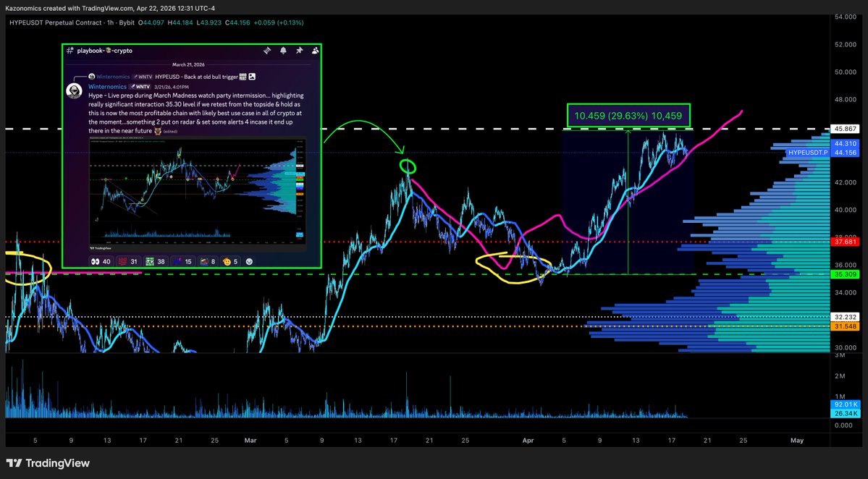Image resolution: width=868 pixels, height=479 pixels.
Task: Click the 54.000 price axis label
Action: tap(846, 17)
